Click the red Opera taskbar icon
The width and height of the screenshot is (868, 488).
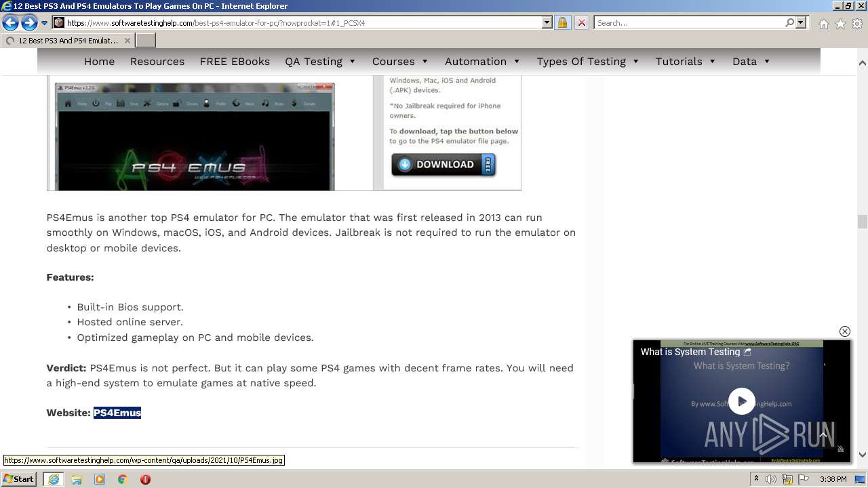[x=145, y=479]
